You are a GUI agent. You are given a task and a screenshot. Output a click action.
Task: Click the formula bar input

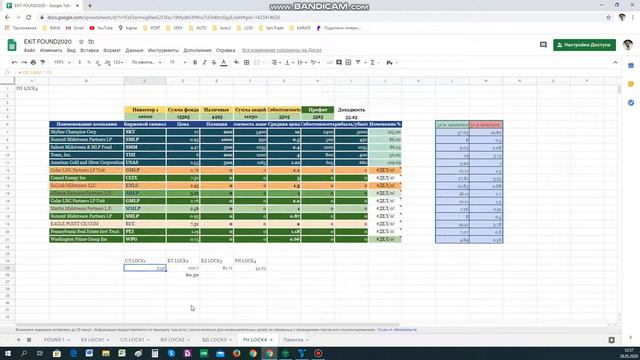coord(318,72)
